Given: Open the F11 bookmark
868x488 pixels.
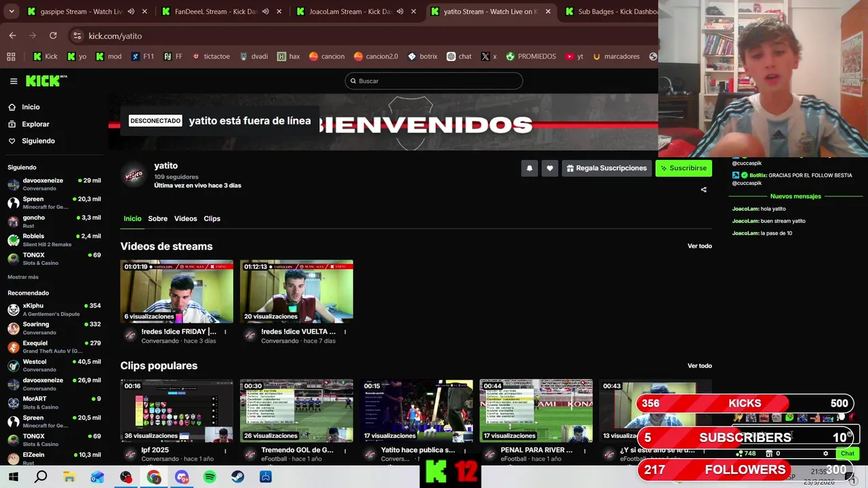Looking at the screenshot, I should click(142, 56).
